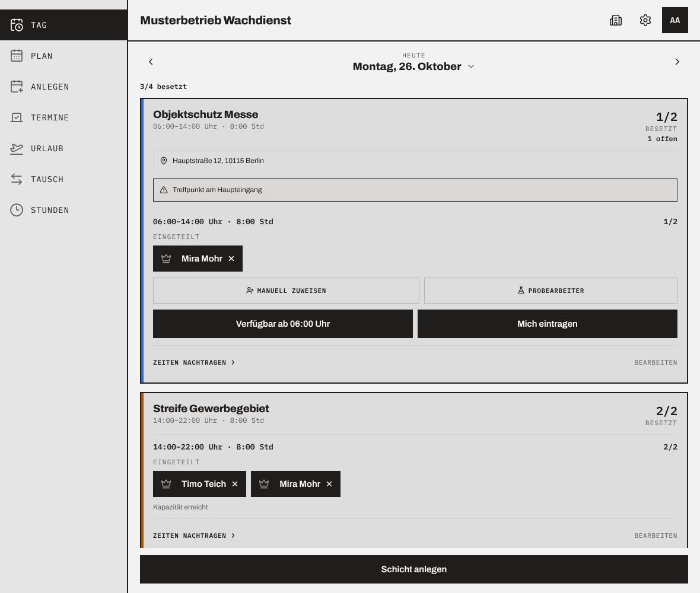Click Streife Gewerbegebiet shift title
Screen dimensions: 700x593
pyautogui.click(x=211, y=408)
